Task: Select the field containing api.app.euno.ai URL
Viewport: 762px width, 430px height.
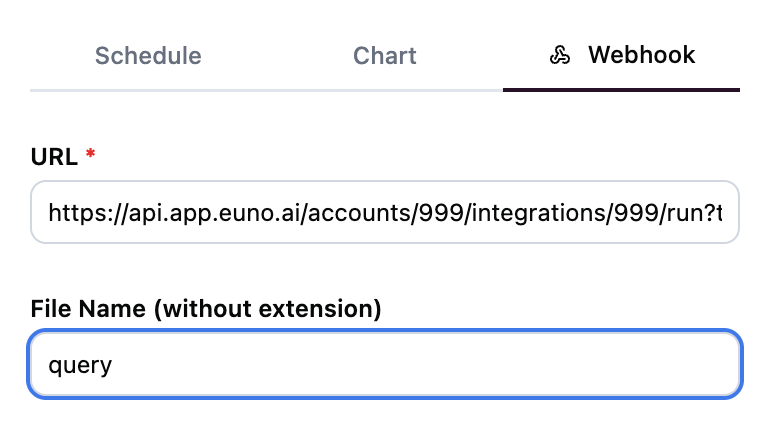Action: click(x=385, y=212)
